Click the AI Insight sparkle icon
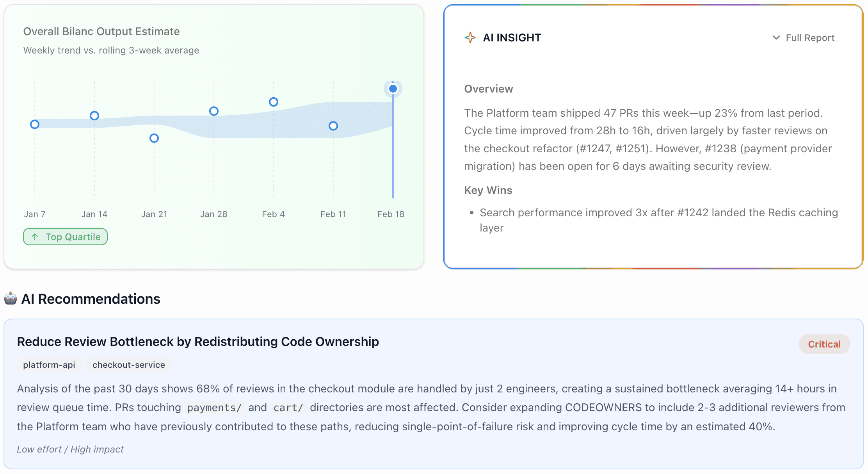Screen dimensions: 868x474 click(470, 37)
